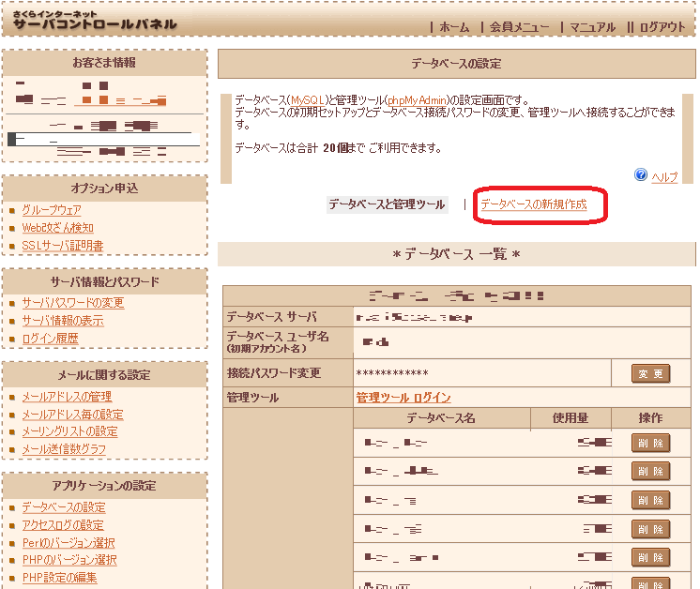The width and height of the screenshot is (700, 589).
Task: Open ログイン履歴 sidebar link
Action: point(50,339)
